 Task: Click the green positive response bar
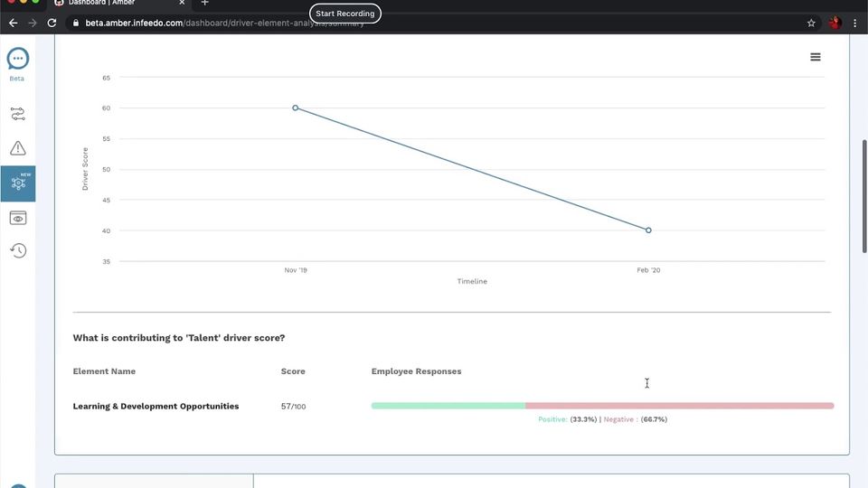[x=448, y=406]
